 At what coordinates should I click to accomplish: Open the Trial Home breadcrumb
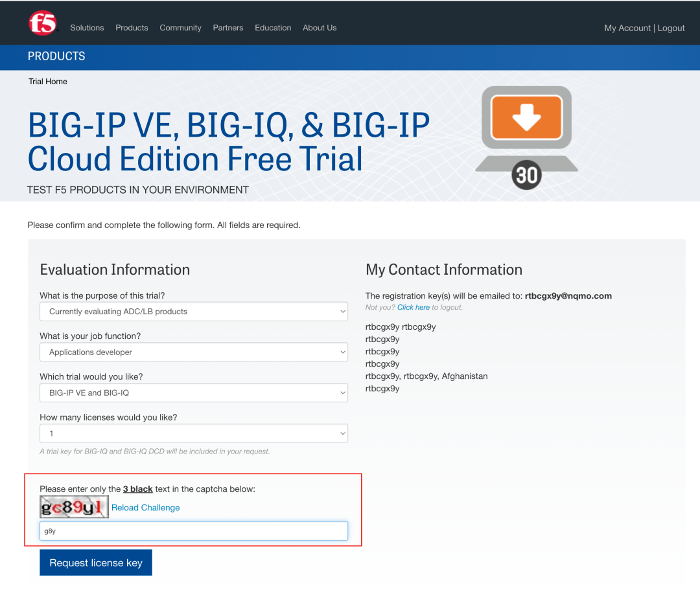(x=48, y=82)
